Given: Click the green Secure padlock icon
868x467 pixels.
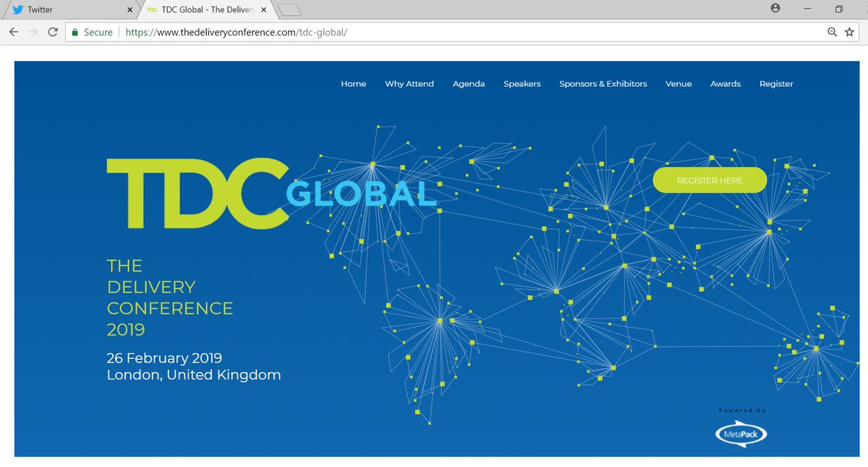Looking at the screenshot, I should [x=74, y=32].
